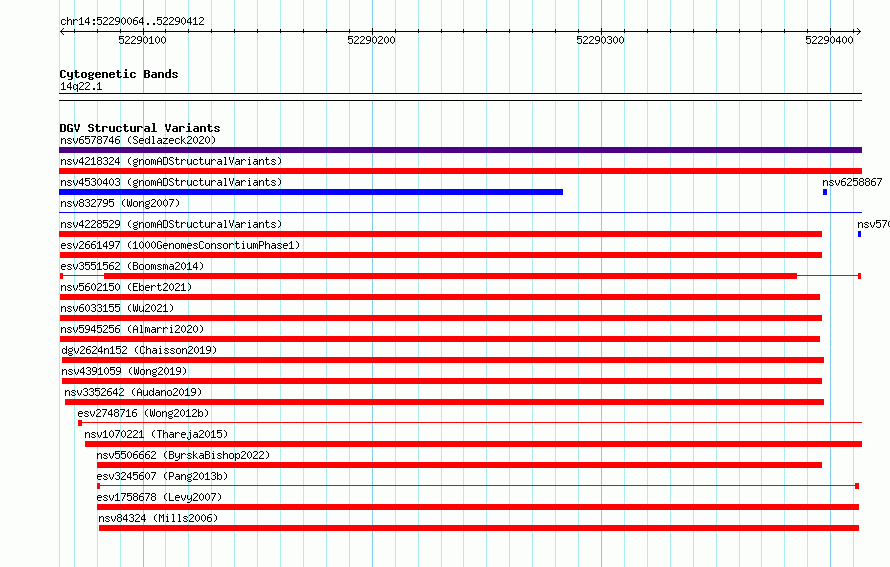The image size is (890, 567).
Task: Click ruler position 52290100
Action: point(142,40)
